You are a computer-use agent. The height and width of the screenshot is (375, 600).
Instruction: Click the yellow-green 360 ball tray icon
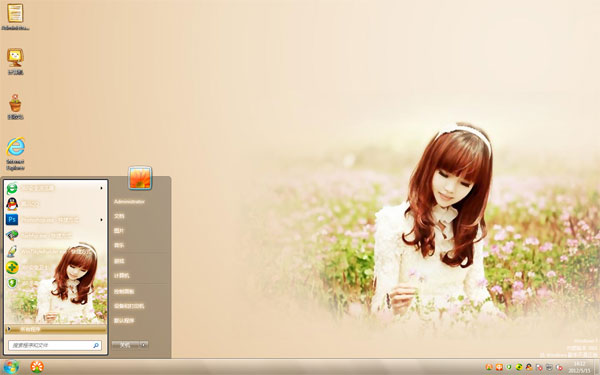pos(519,367)
